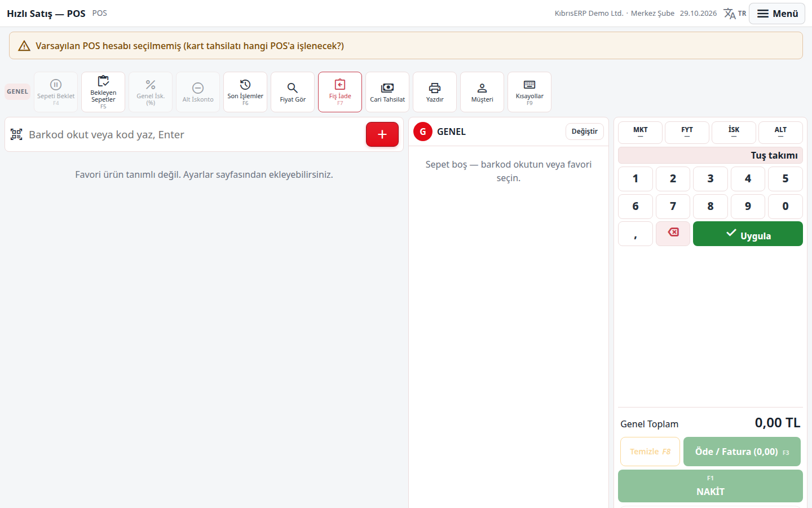
Task: Click the GENEL category chip
Action: (17, 91)
